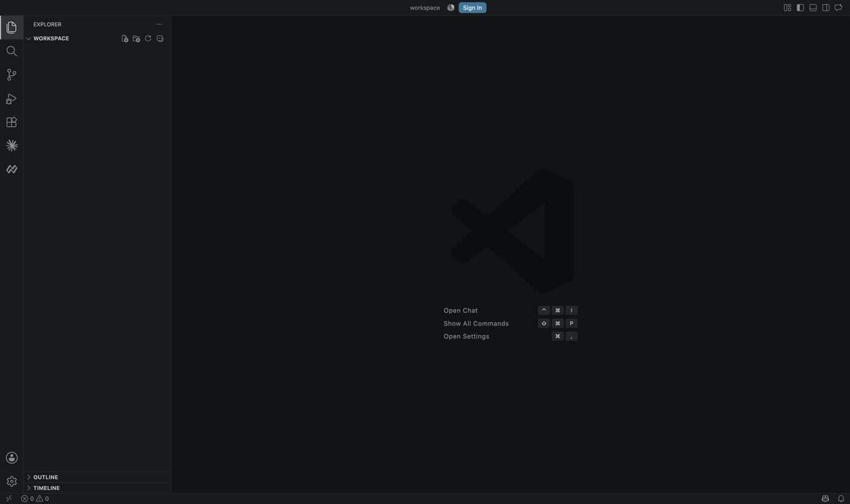The height and width of the screenshot is (504, 850).
Task: Open the chat icon in title bar
Action: coord(838,8)
